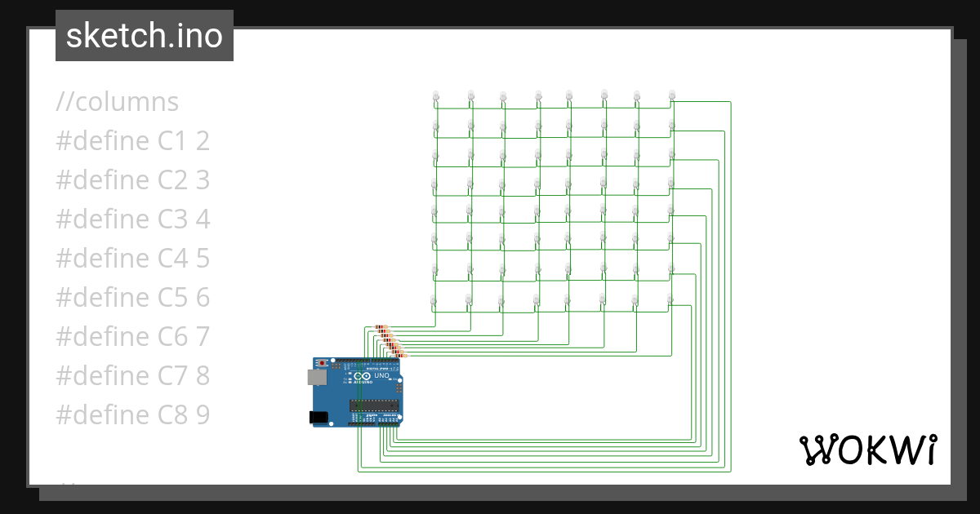Select the black DC power jack
980x514 pixels.
(x=319, y=417)
